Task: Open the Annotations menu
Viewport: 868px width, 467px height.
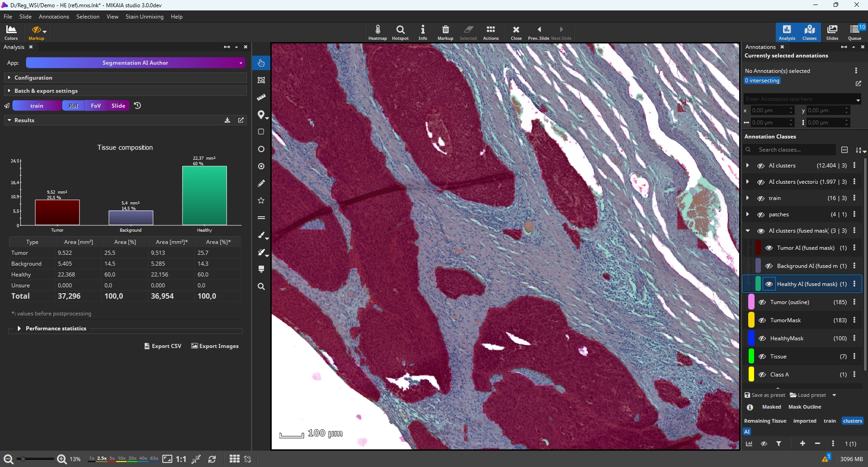Action: click(x=54, y=17)
